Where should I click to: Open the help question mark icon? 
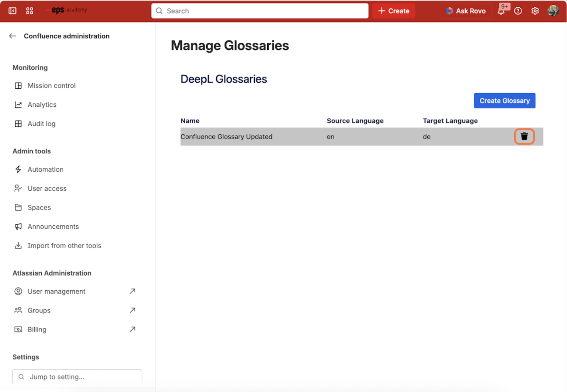coord(518,11)
